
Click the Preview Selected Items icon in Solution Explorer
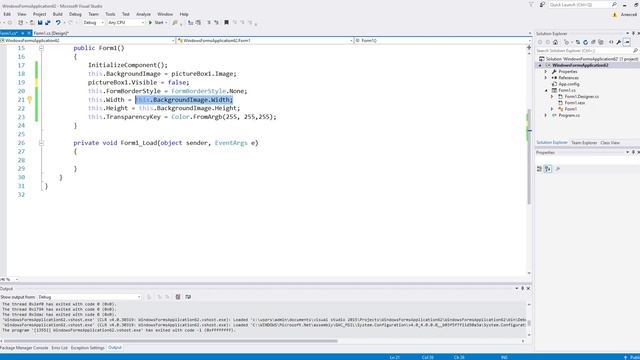tap(627, 42)
